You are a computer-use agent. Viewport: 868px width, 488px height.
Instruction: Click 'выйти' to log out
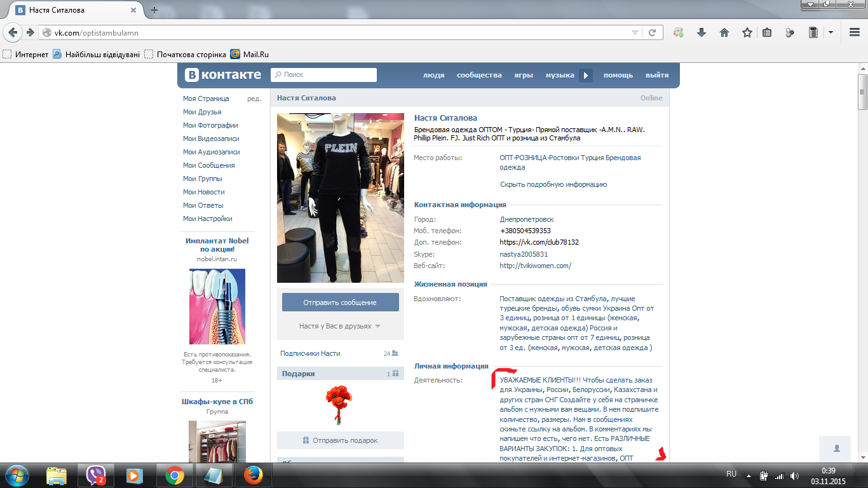coord(657,75)
